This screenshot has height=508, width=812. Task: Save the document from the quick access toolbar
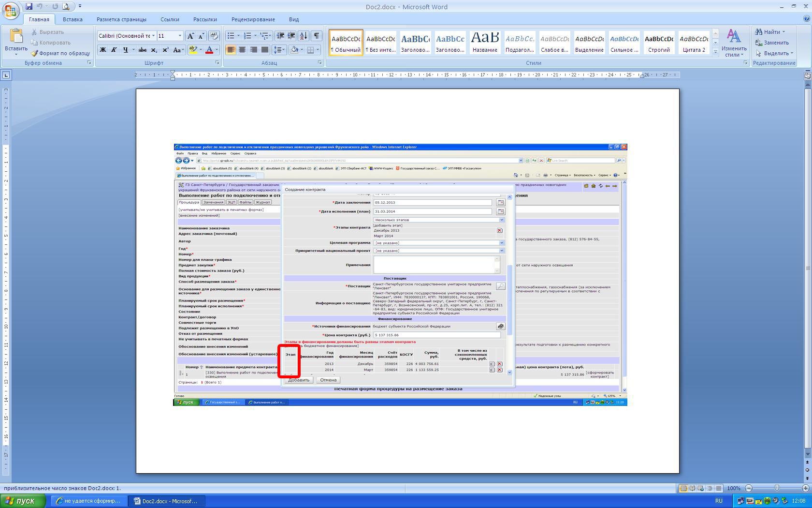tap(29, 6)
